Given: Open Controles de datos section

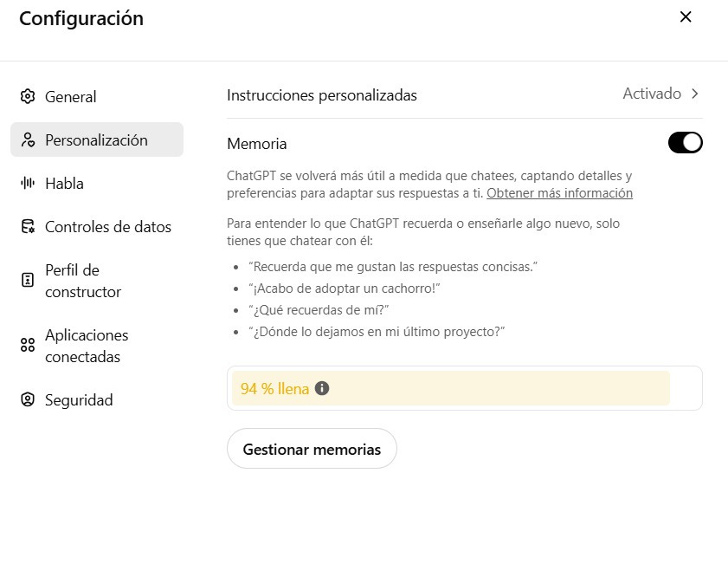Looking at the screenshot, I should 97,227.
